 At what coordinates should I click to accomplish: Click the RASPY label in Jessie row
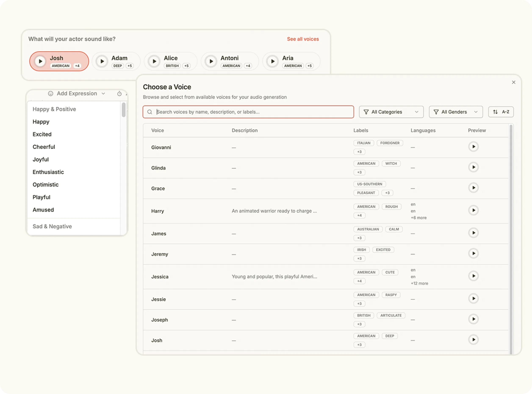pos(391,295)
